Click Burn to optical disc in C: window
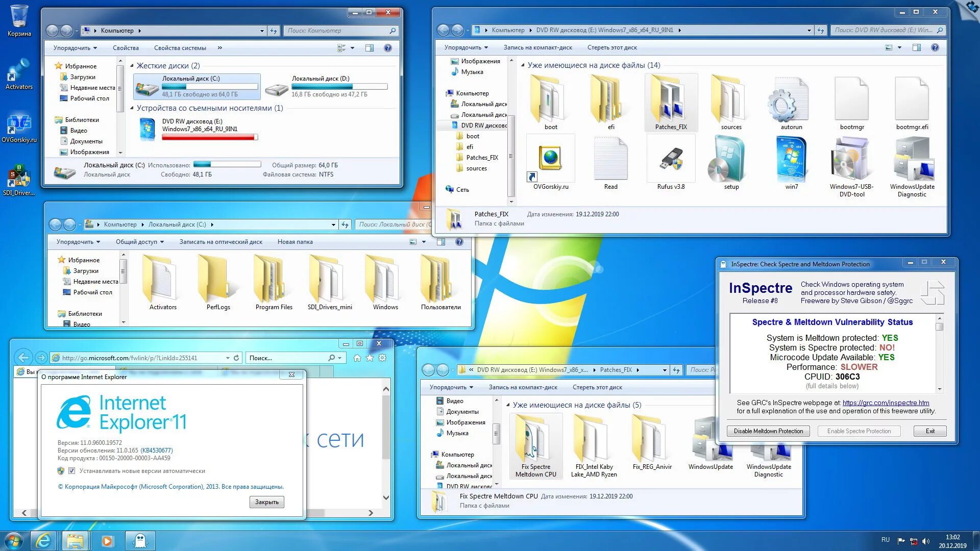This screenshot has height=551, width=980. tap(221, 242)
